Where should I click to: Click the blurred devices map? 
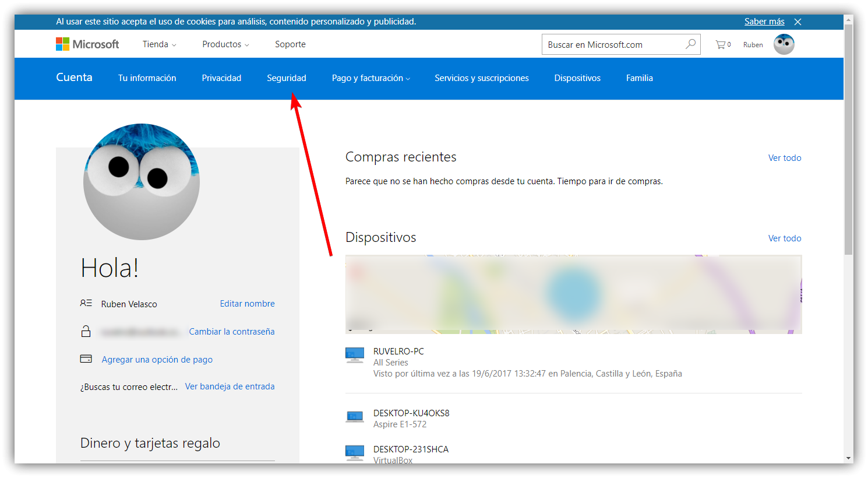pyautogui.click(x=574, y=294)
